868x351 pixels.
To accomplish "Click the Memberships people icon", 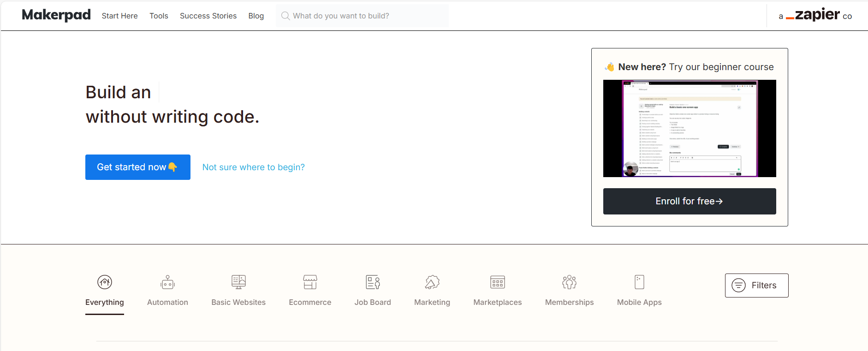I will point(570,282).
